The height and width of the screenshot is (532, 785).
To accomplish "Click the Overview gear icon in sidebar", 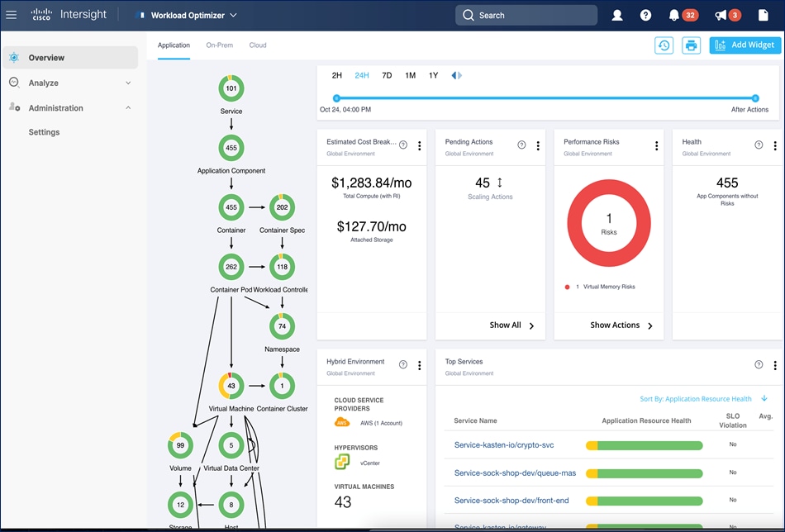I will [x=12, y=57].
